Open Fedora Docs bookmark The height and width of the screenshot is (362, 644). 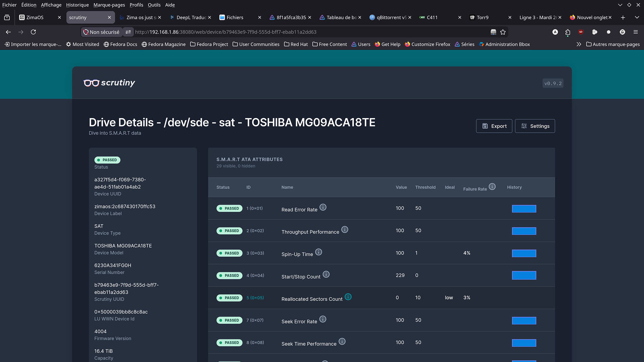tap(120, 44)
